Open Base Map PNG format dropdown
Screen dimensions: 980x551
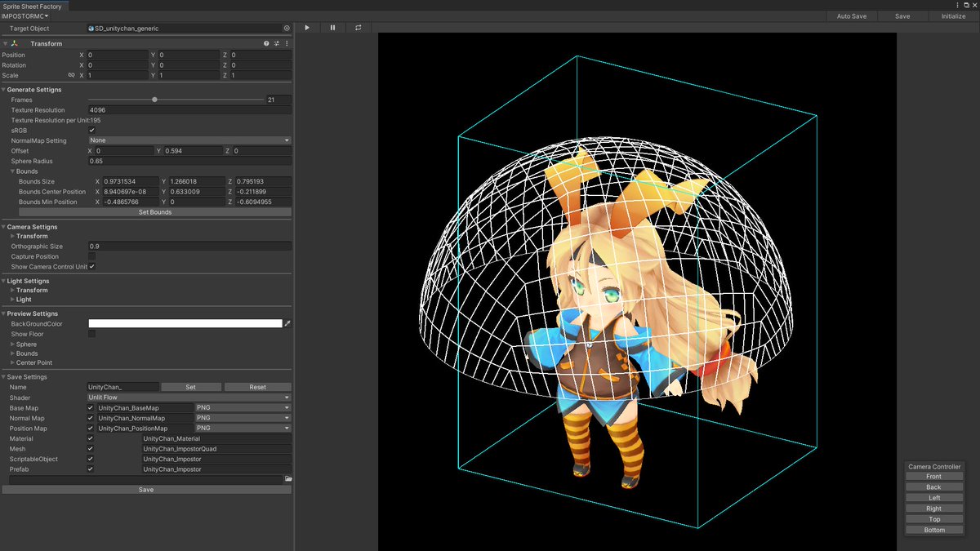(x=243, y=407)
